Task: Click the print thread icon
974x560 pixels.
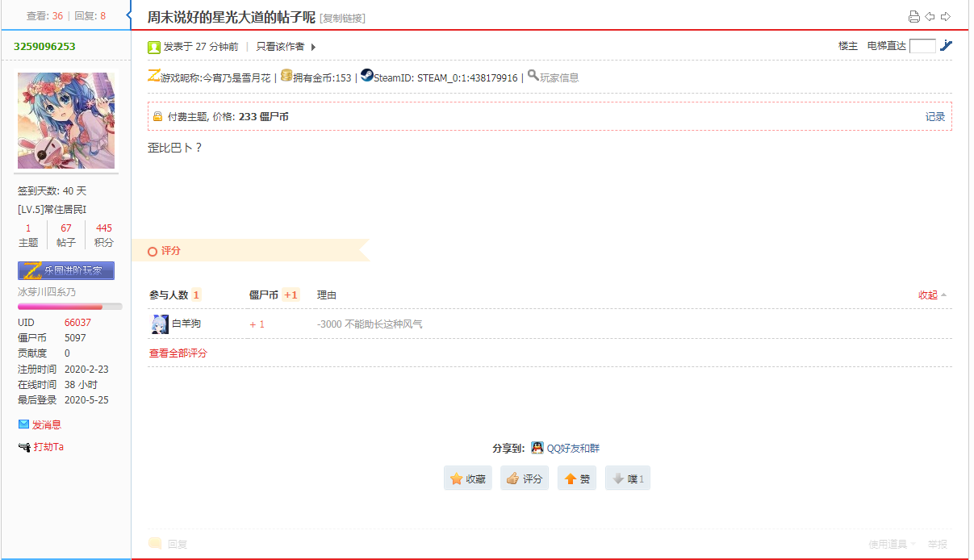Action: click(x=913, y=15)
